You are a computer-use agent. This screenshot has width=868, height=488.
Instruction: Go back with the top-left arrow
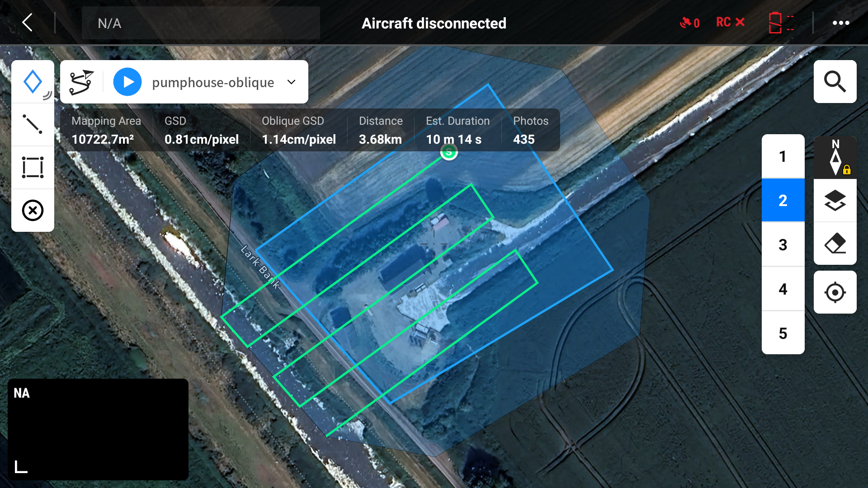click(28, 23)
